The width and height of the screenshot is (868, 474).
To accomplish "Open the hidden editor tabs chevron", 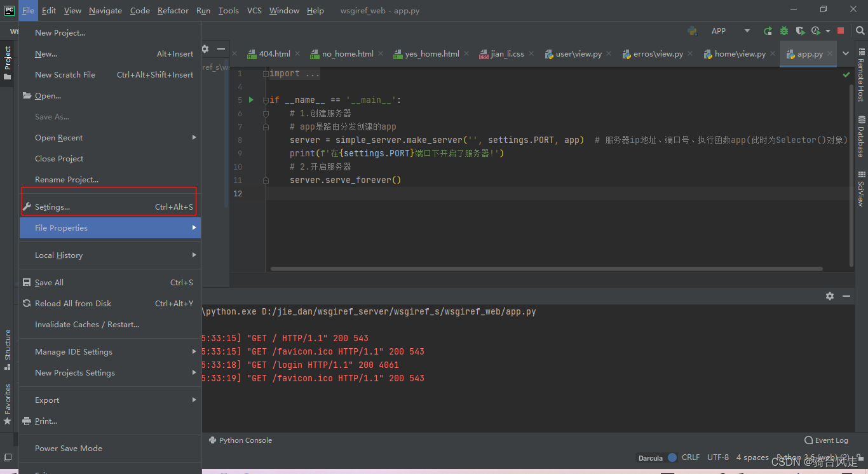I will (845, 54).
